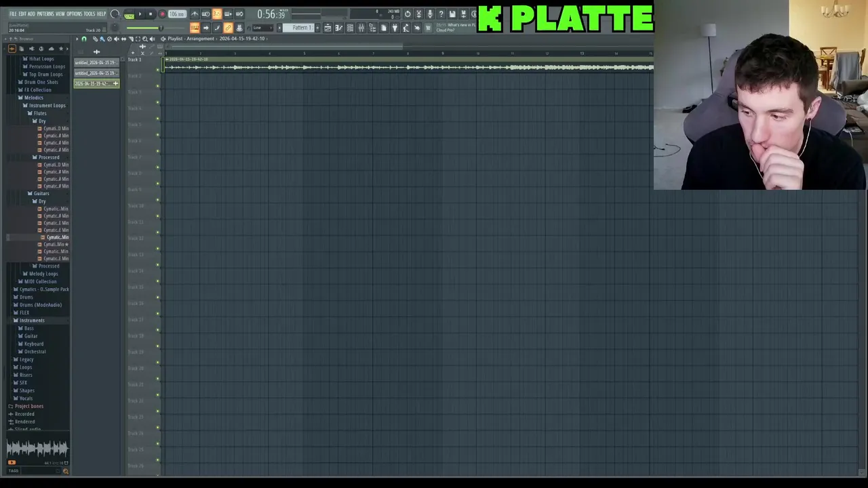Click the floppy disk save icon

[x=452, y=14]
